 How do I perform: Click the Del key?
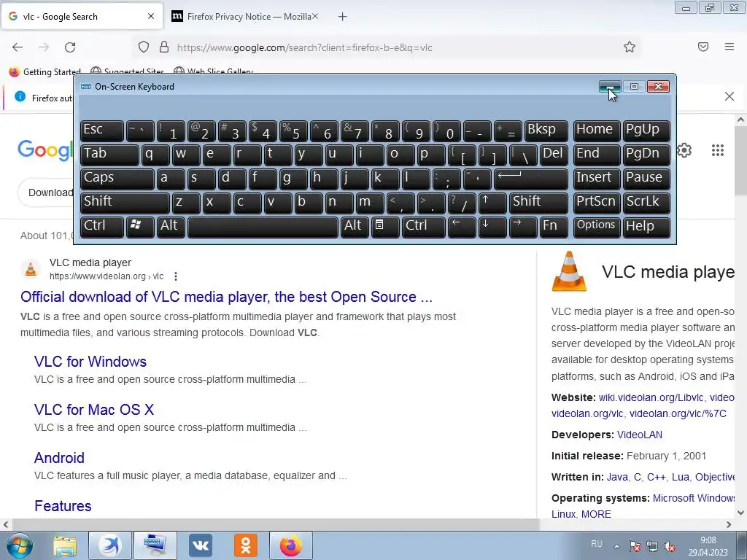click(x=554, y=155)
